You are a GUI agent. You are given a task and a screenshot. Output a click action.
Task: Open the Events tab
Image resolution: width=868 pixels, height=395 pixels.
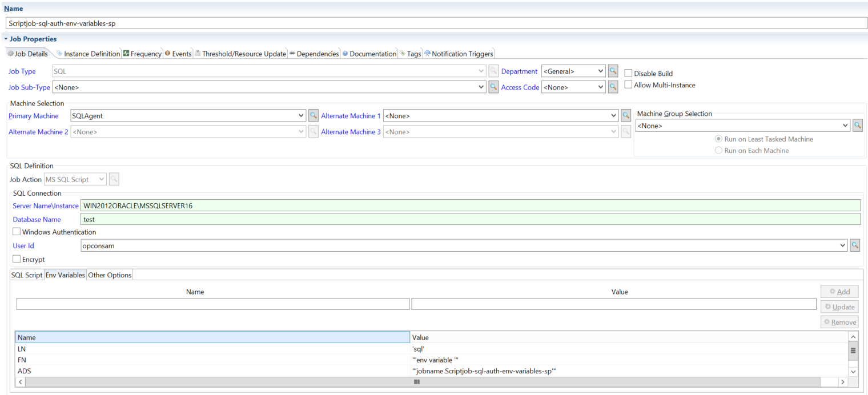[178, 54]
